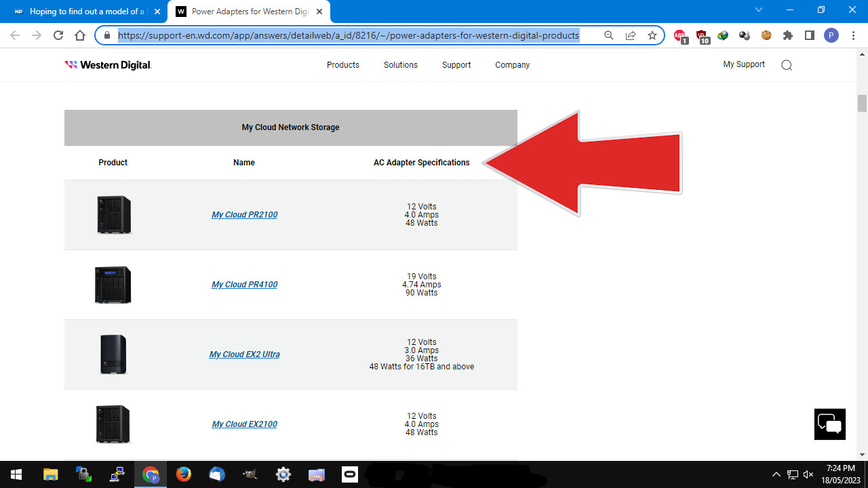Toggle the browser side panel
Screen dimensions: 868x488
(x=810, y=35)
